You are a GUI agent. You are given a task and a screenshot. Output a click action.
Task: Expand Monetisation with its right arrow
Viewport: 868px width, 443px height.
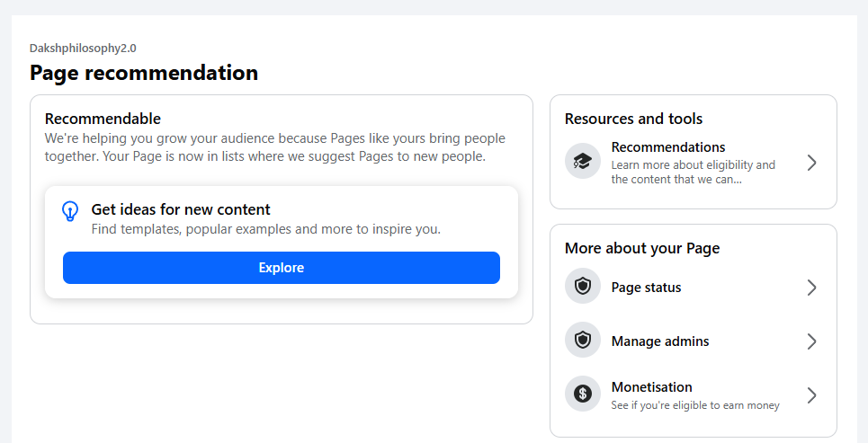point(811,395)
